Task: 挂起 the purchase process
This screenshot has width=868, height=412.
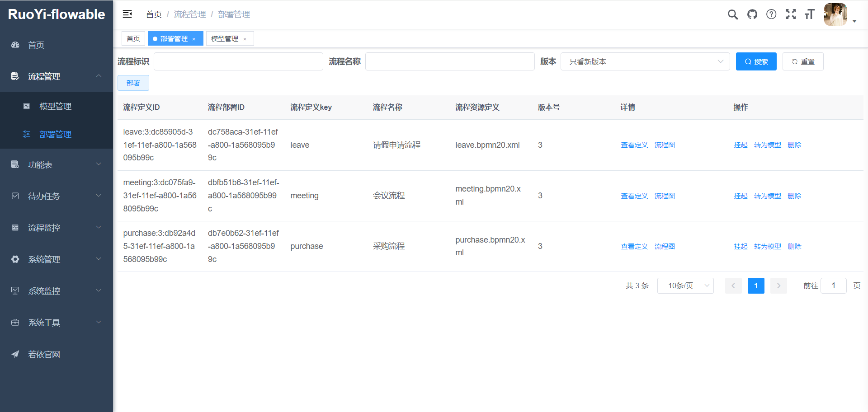Action: pyautogui.click(x=741, y=246)
